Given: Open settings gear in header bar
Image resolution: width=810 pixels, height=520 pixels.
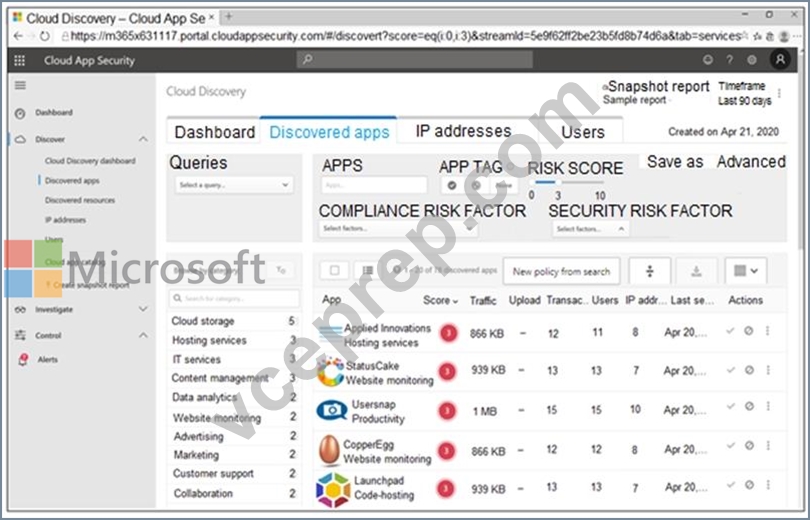Looking at the screenshot, I should (x=752, y=60).
